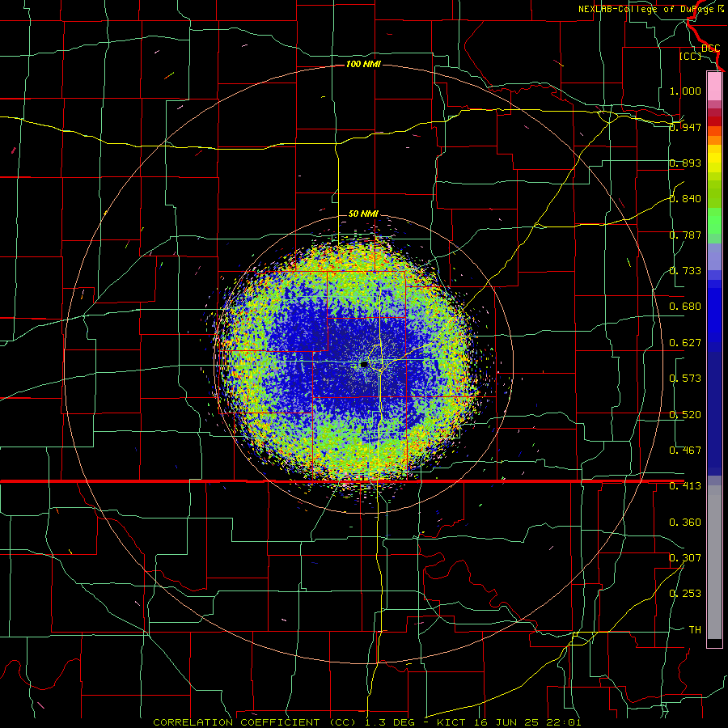Image resolution: width=728 pixels, height=728 pixels.
Task: Select the 0.307 color scale value
Action: [x=685, y=558]
